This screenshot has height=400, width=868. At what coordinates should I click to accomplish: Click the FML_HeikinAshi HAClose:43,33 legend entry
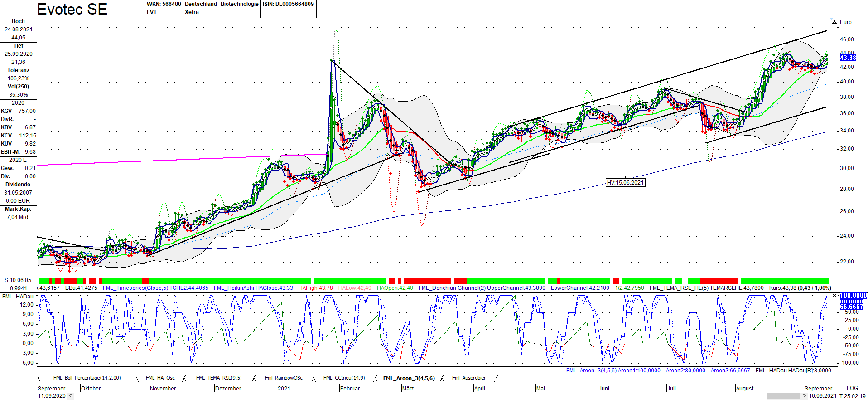click(x=253, y=288)
